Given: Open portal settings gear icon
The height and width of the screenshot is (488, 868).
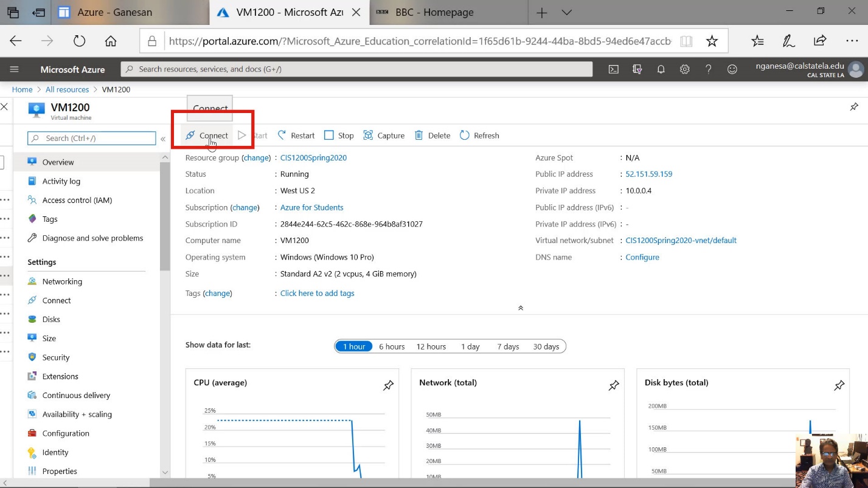Looking at the screenshot, I should click(x=685, y=69).
